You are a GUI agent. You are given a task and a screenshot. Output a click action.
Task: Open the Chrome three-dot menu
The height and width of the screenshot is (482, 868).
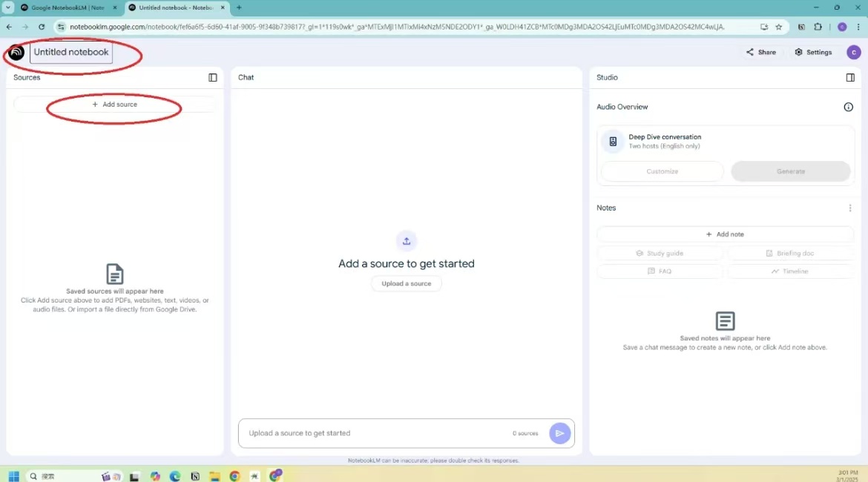(858, 27)
